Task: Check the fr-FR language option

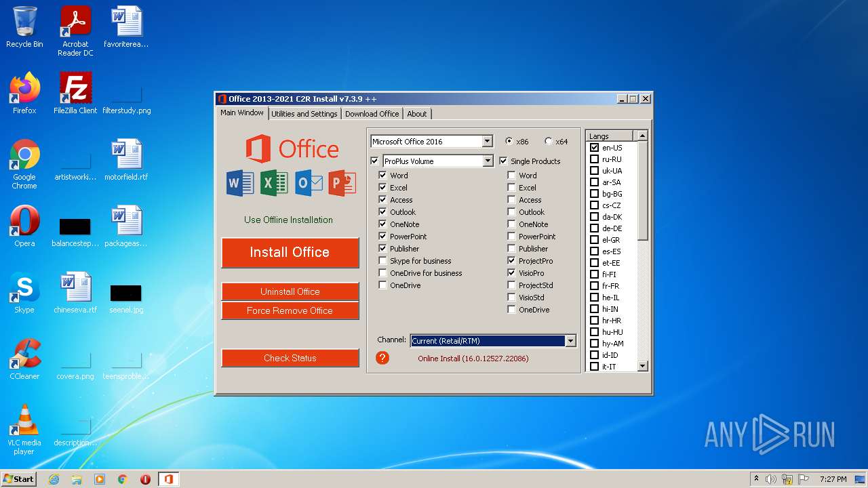Action: [x=595, y=286]
